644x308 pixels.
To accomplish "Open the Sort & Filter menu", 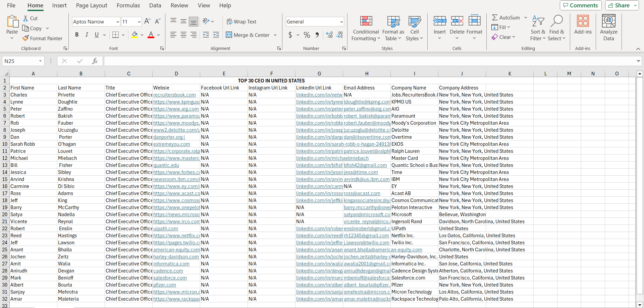I will point(538,28).
